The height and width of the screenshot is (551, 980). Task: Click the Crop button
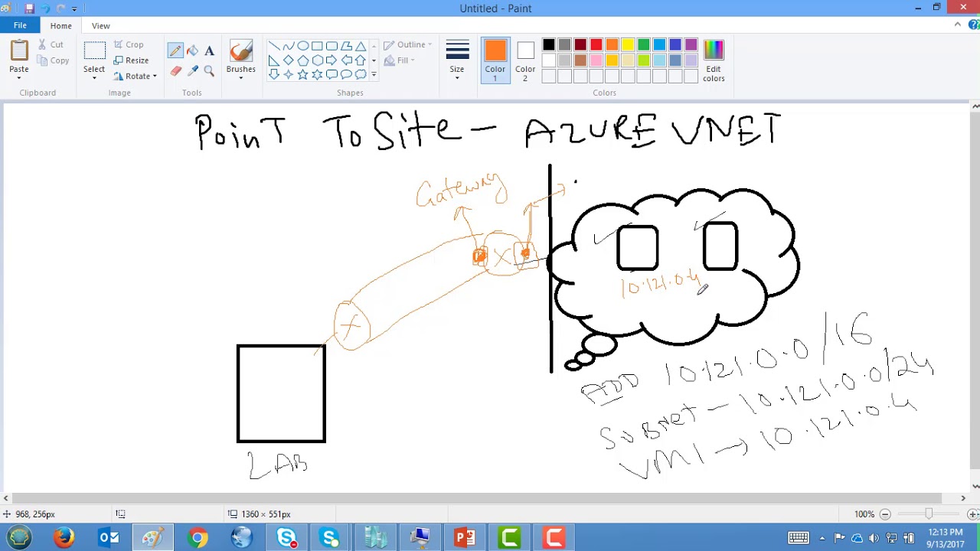(x=128, y=44)
